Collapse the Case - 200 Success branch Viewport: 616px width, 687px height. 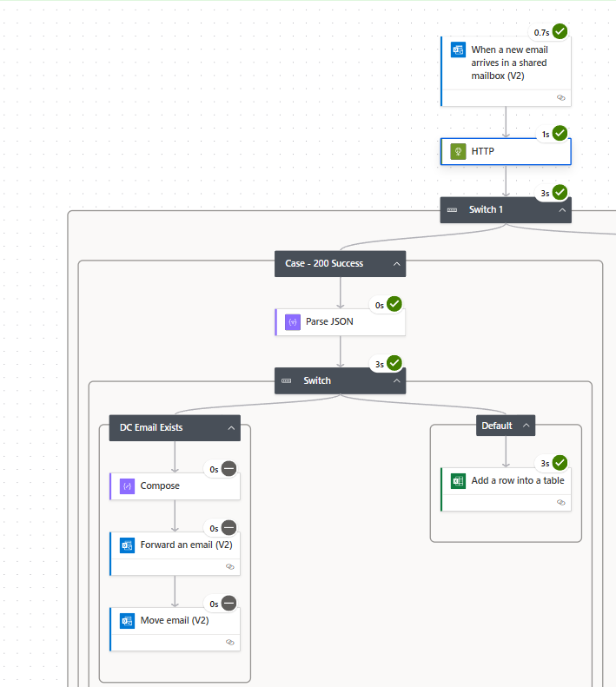click(396, 263)
